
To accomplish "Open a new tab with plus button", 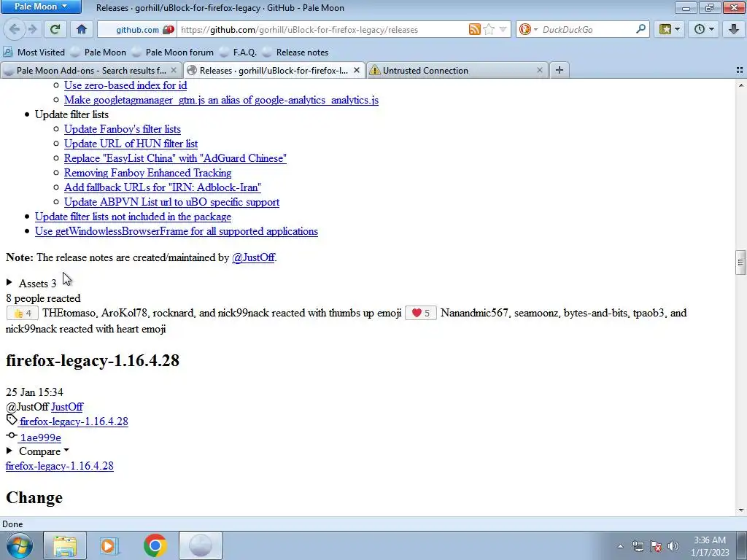I will [560, 70].
